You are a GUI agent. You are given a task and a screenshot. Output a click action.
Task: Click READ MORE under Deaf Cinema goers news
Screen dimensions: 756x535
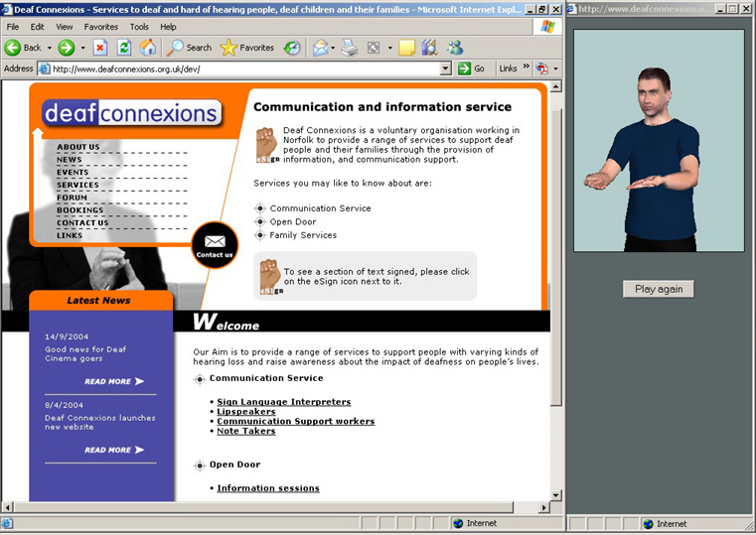[114, 381]
